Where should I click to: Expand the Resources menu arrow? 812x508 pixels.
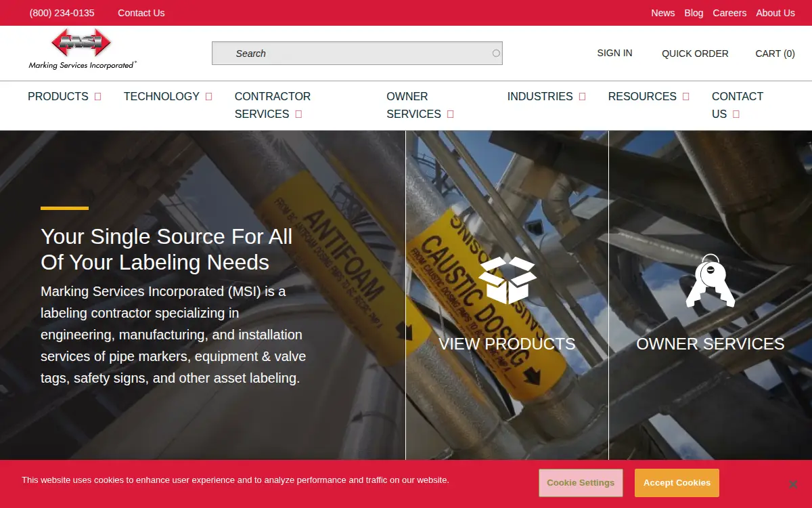pos(685,97)
